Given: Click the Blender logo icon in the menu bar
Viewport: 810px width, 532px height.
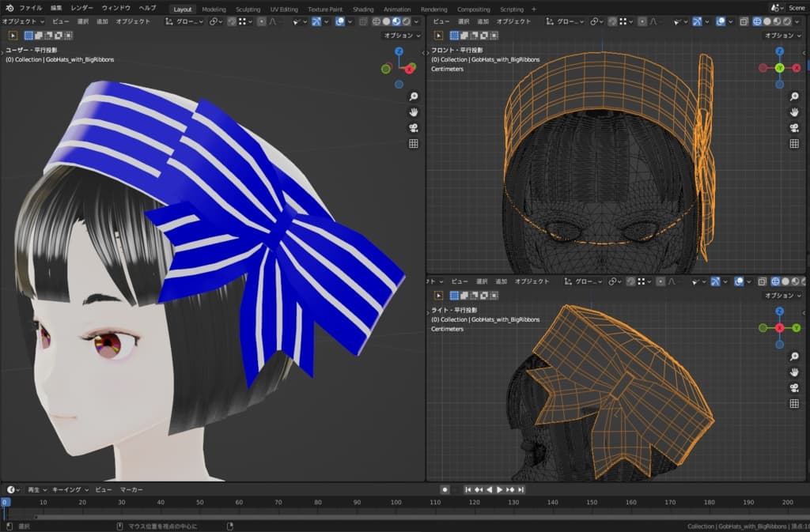Looking at the screenshot, I should click(9, 8).
